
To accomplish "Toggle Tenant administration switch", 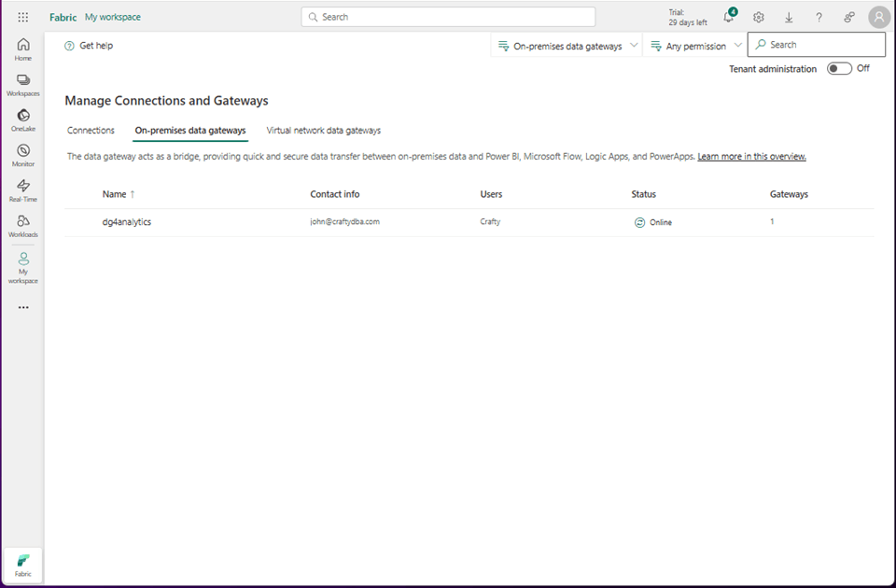I will click(x=839, y=68).
